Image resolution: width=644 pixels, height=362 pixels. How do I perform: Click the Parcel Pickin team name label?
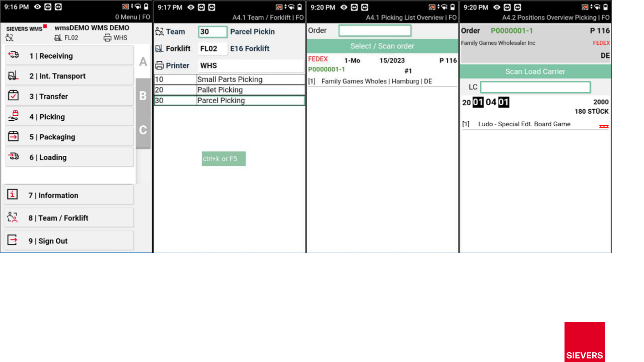[252, 32]
